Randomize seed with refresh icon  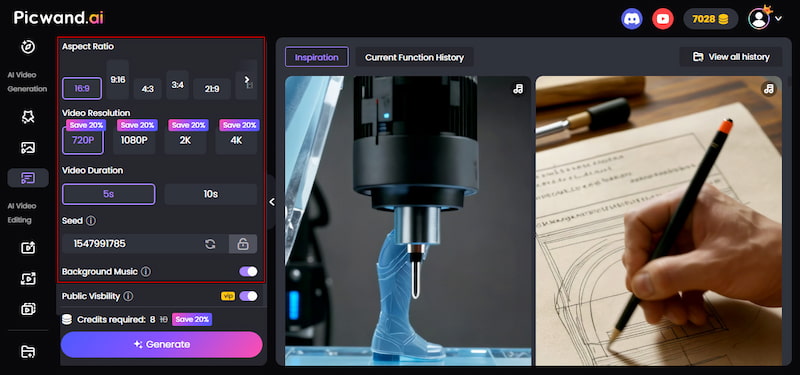tap(210, 244)
